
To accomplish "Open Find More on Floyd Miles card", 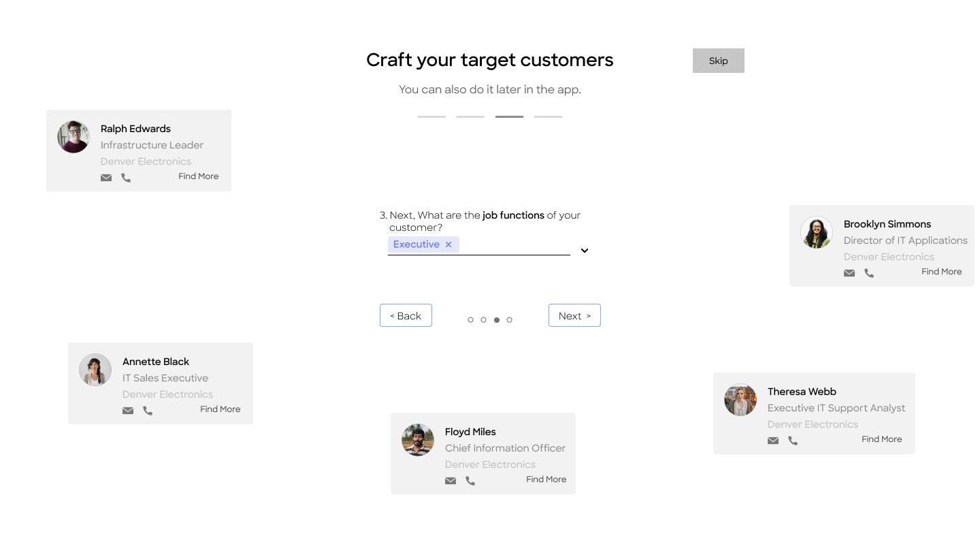I will 546,479.
